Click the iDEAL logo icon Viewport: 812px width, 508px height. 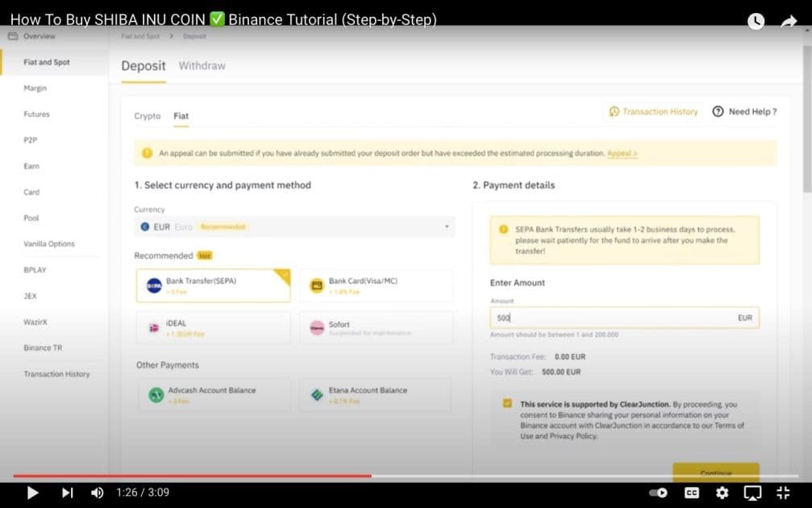point(154,327)
